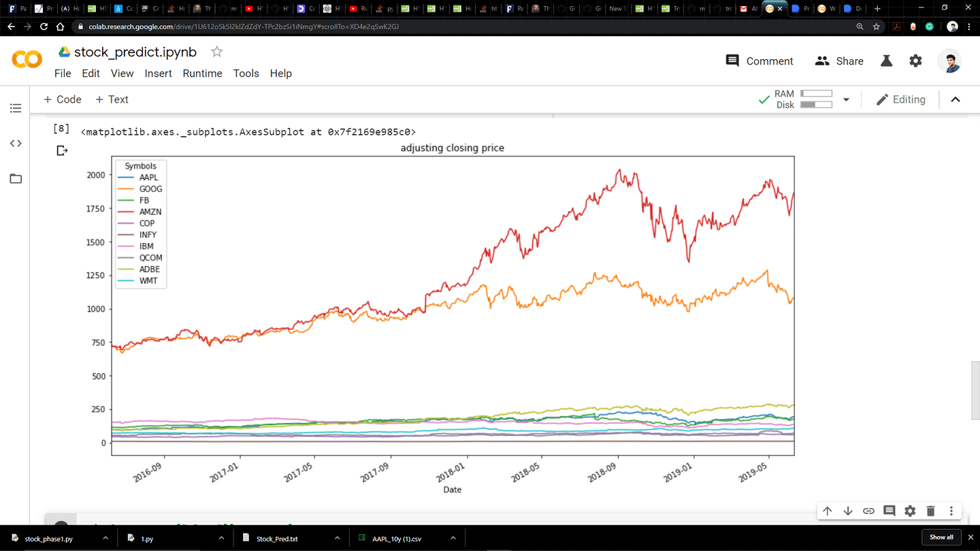Screen dimensions: 980x551
Task: Collapse the header with the up chevron
Action: (955, 99)
